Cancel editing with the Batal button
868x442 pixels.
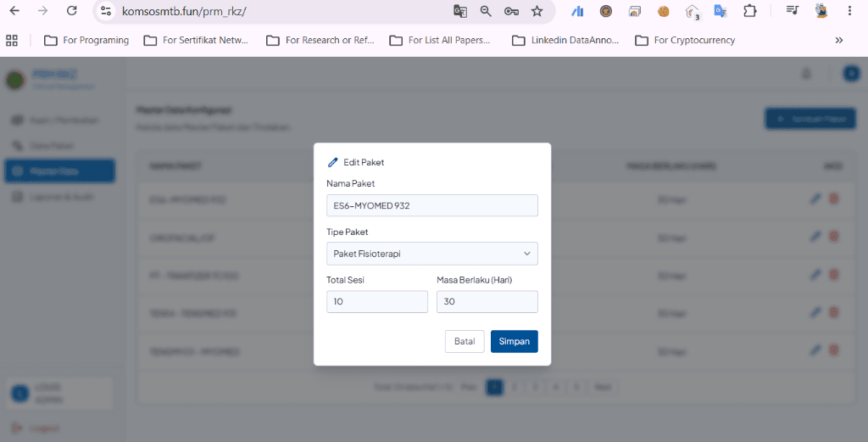point(465,341)
